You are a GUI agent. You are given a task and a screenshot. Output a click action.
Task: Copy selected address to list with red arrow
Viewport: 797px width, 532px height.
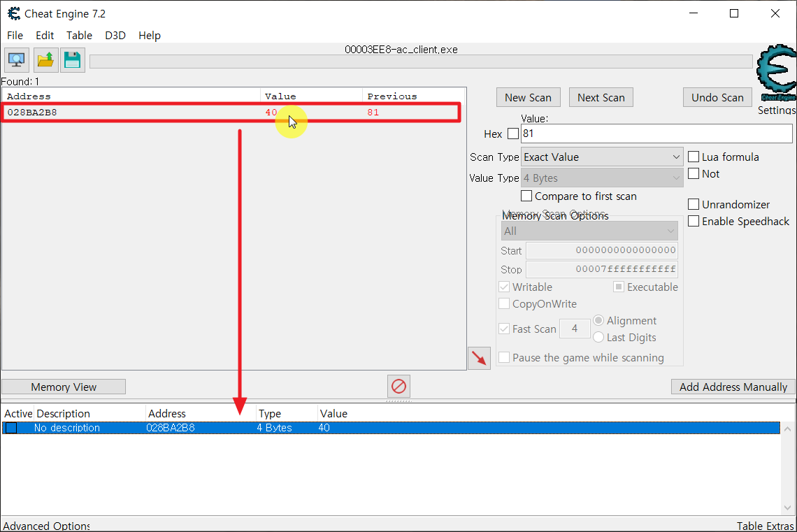click(x=479, y=358)
